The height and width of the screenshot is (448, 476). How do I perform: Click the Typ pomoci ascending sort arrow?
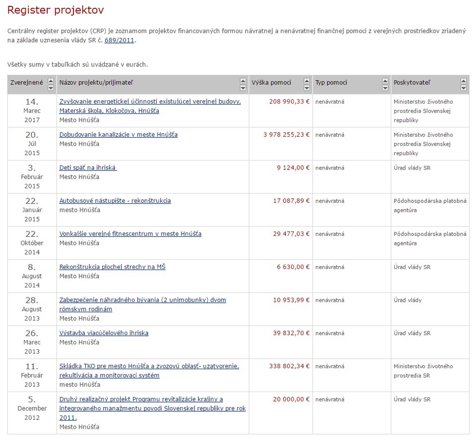[385, 81]
